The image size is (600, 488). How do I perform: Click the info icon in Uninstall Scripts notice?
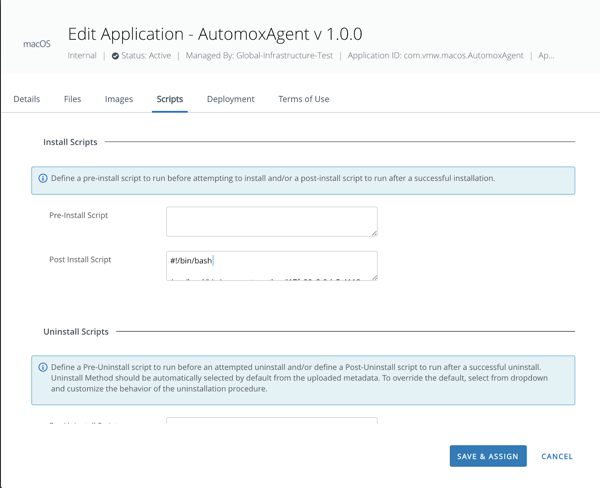pos(43,367)
